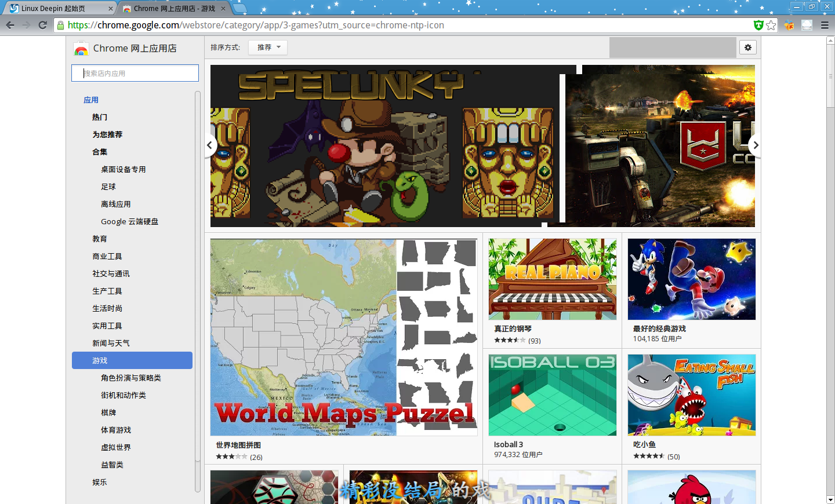Viewport: 835px width, 504px height.
Task: Click the browser Back arrow
Action: pos(10,25)
